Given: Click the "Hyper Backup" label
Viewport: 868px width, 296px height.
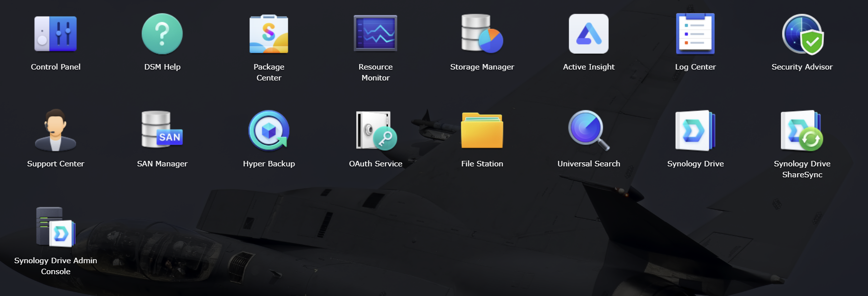Looking at the screenshot, I should [269, 163].
